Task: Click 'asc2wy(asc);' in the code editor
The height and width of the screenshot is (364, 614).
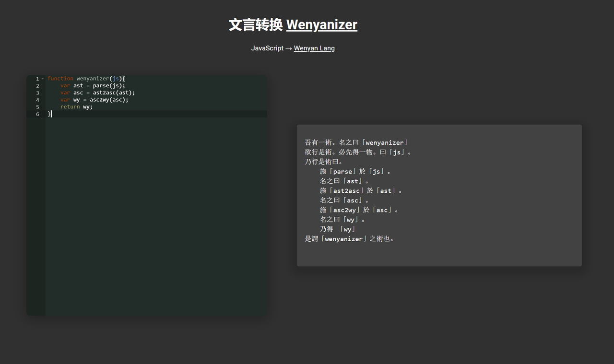Action: (109, 100)
